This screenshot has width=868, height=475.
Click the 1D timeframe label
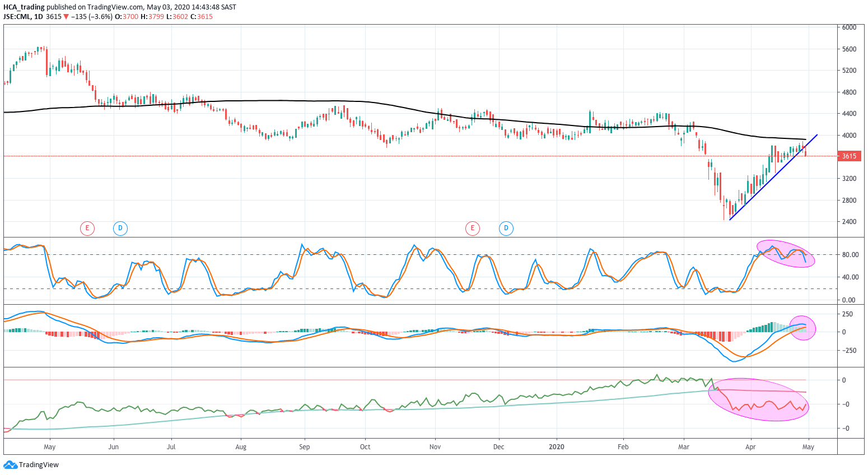coord(39,16)
